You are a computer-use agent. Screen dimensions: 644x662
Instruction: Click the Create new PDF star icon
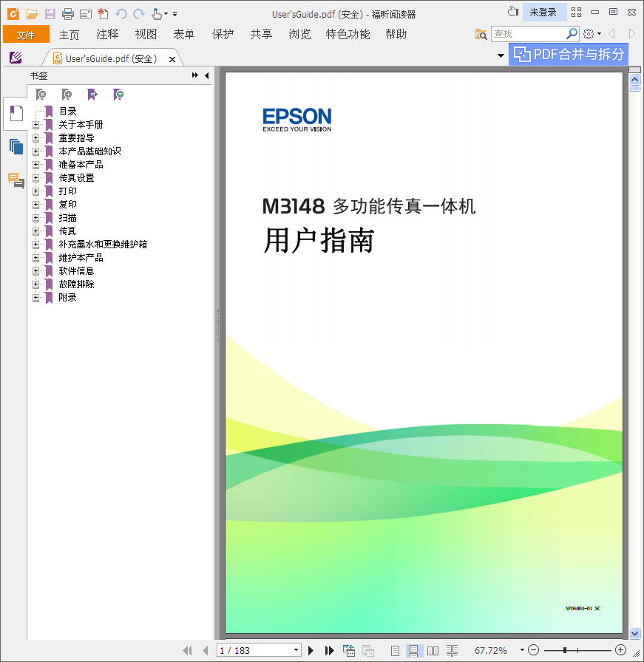click(x=103, y=14)
